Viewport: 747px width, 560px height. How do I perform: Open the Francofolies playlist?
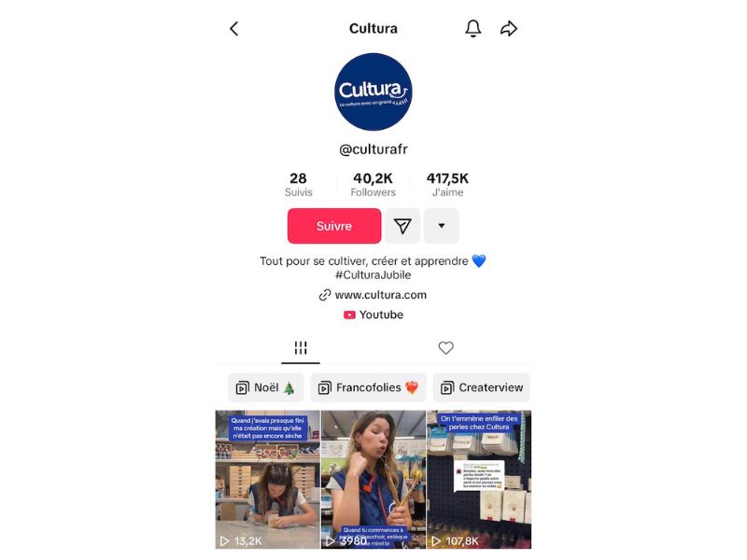[x=368, y=387]
